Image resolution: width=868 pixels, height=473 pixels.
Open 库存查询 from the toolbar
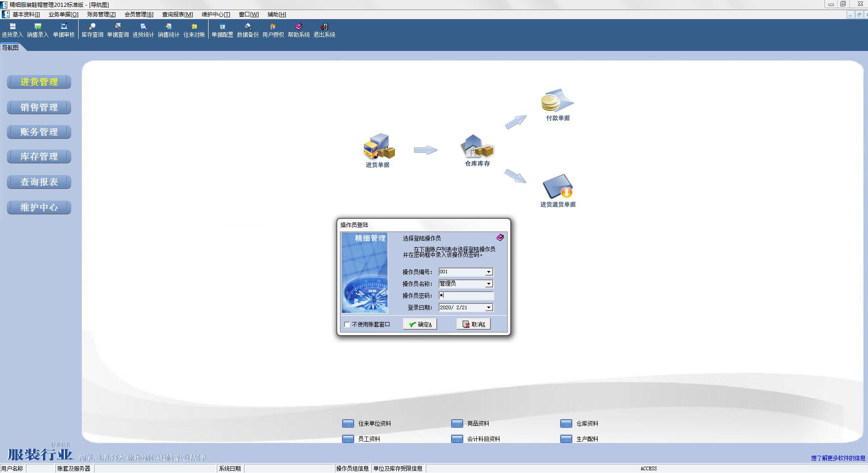[x=92, y=30]
